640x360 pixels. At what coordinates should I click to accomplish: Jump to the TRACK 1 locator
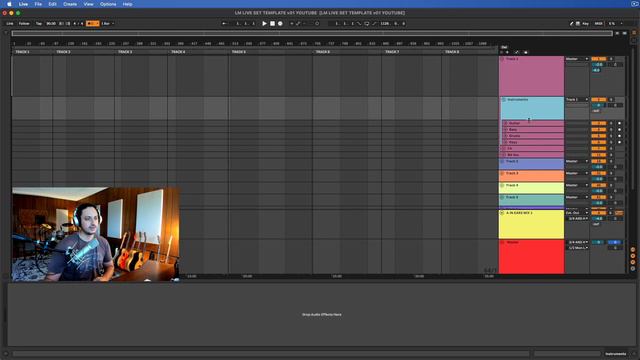[22, 52]
